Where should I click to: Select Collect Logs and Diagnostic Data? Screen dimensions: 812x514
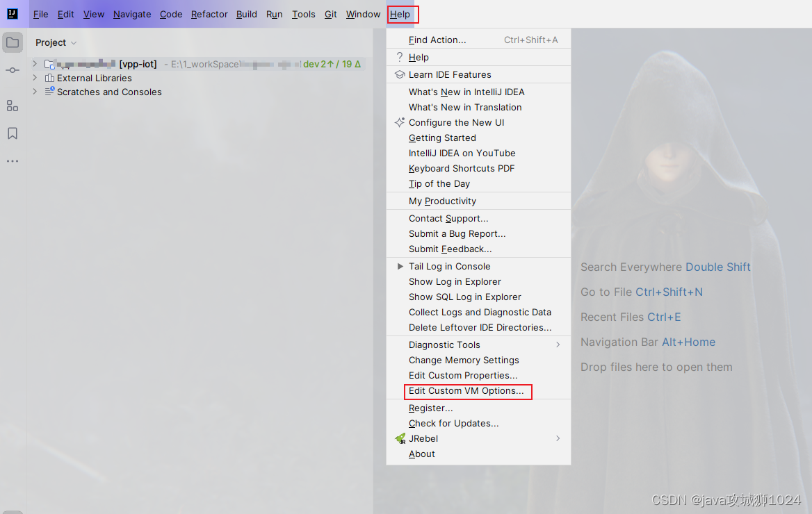click(478, 312)
